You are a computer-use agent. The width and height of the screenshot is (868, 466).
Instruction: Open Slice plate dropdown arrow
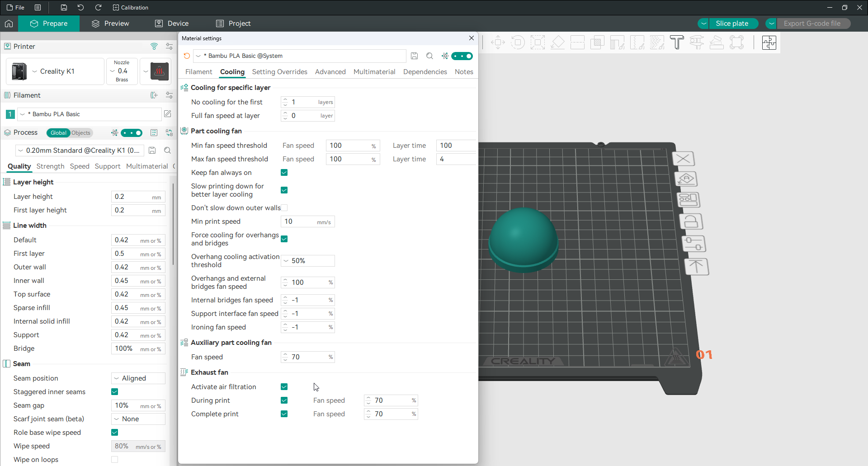[703, 24]
